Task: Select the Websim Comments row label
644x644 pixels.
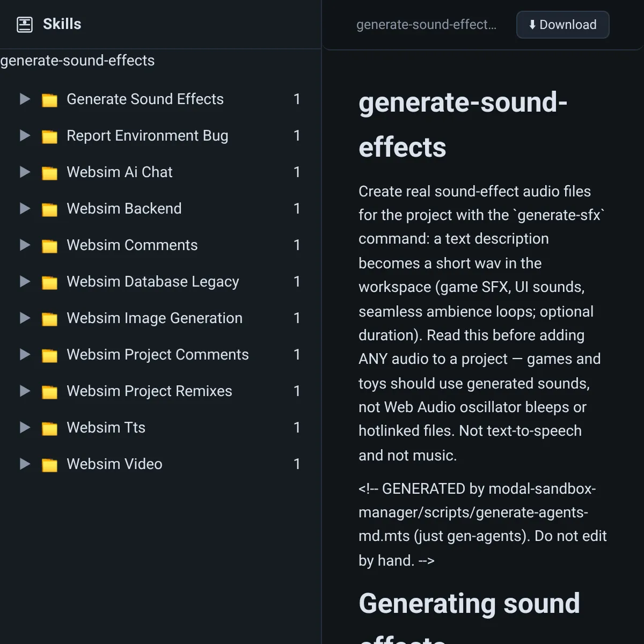Action: pyautogui.click(x=132, y=245)
